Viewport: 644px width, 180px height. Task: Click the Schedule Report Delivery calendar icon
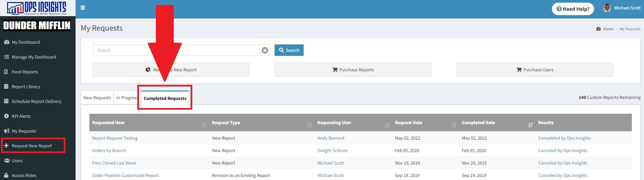coord(6,101)
